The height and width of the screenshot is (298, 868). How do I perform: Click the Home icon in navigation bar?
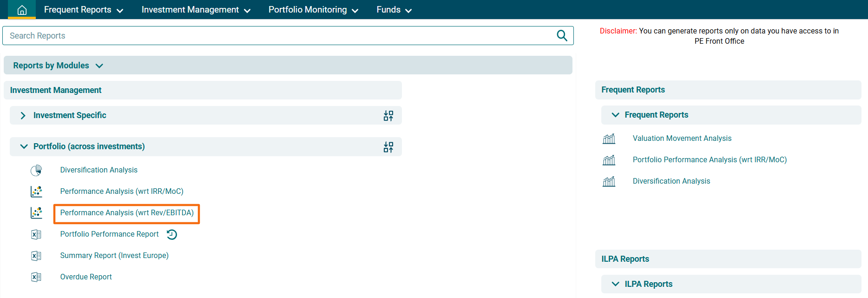pos(22,10)
